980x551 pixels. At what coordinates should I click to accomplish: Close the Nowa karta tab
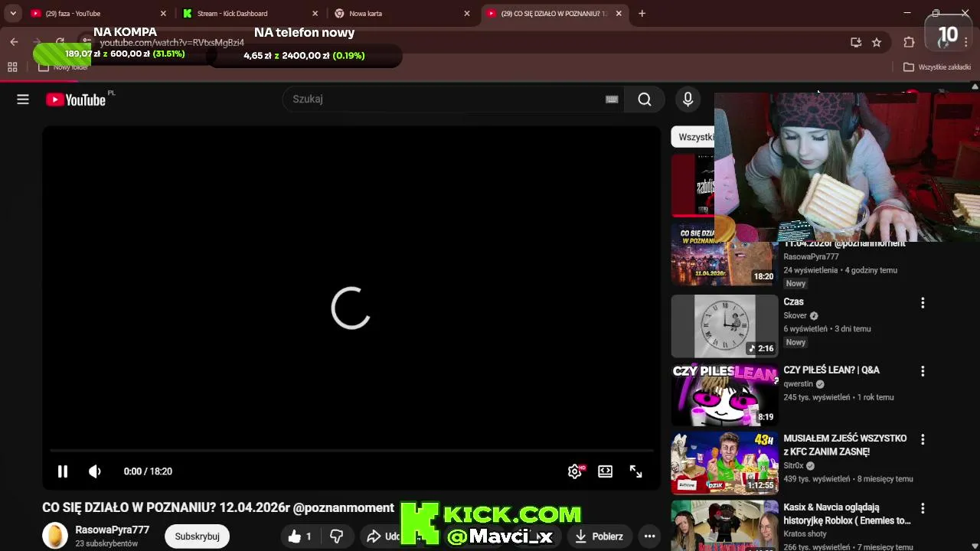pos(468,14)
